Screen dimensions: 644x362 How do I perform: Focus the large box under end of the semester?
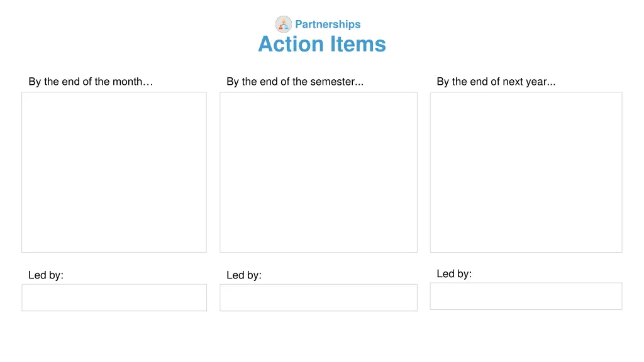[x=319, y=172]
